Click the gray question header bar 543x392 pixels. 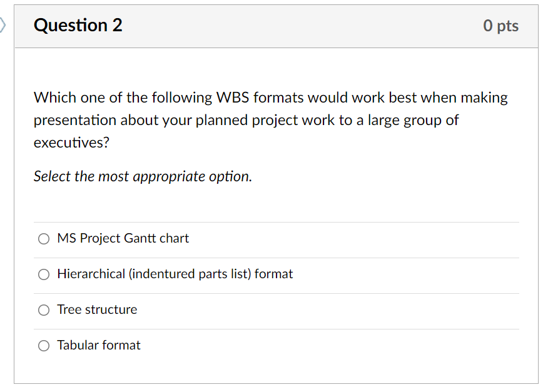coord(275,26)
